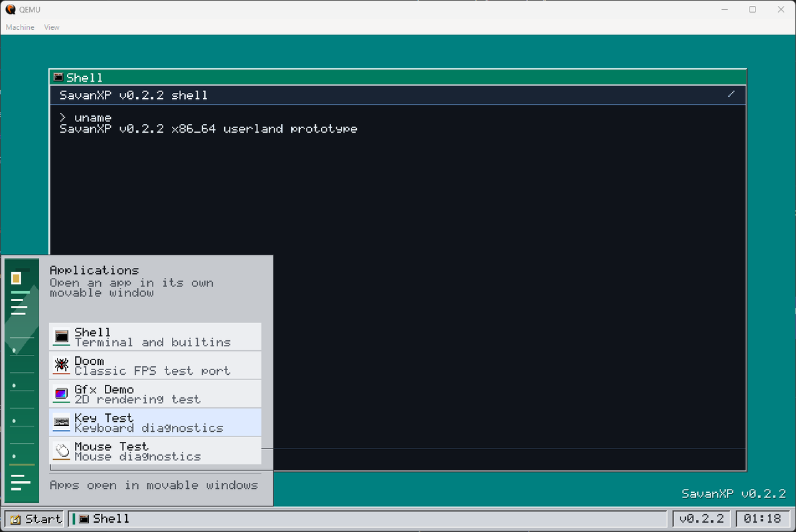Click the slash icon in the shell header

pos(731,94)
